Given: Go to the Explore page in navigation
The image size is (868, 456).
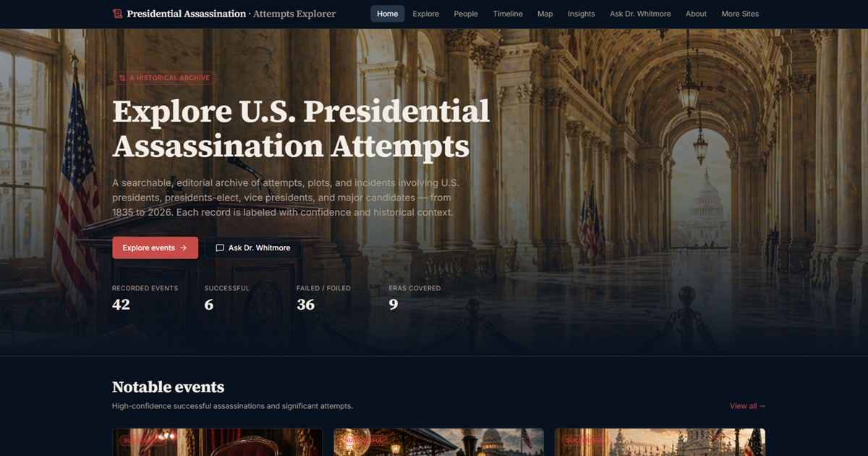Looking at the screenshot, I should click(x=425, y=14).
